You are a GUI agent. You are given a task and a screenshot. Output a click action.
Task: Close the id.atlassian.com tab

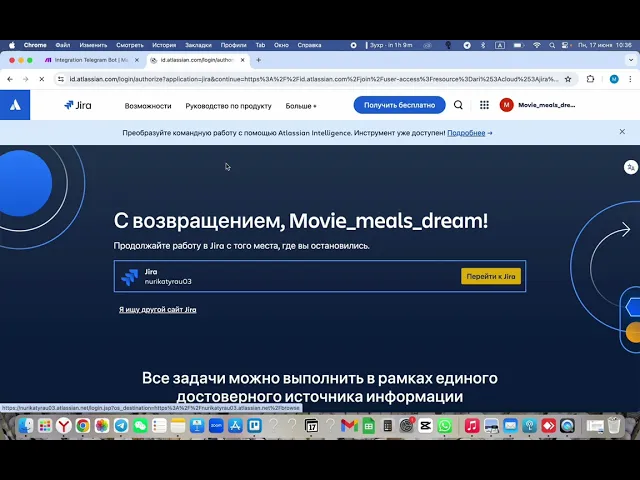242,60
